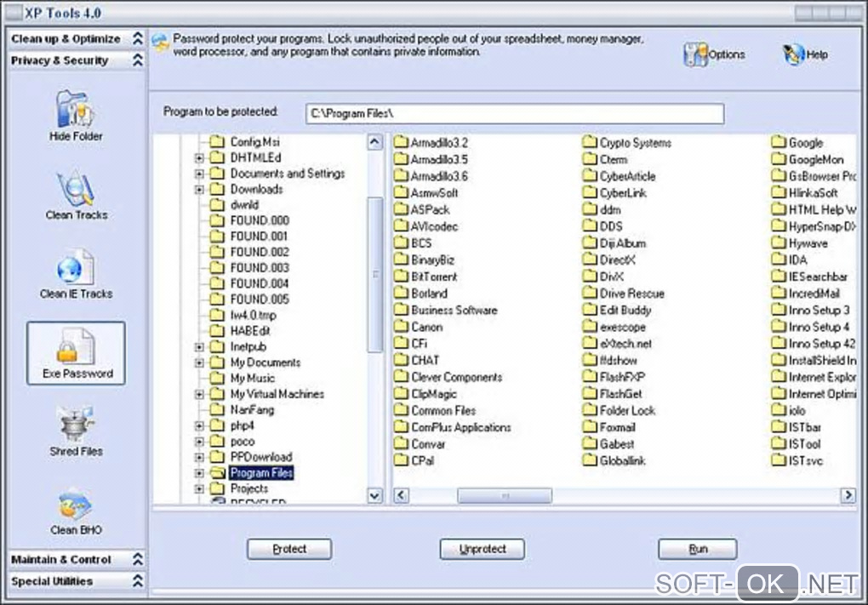868x605 pixels.
Task: Open the Clean Tracks tool
Action: pos(76,196)
